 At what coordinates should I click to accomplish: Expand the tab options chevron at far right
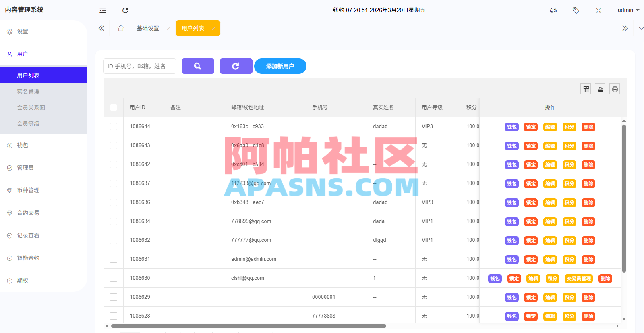641,28
